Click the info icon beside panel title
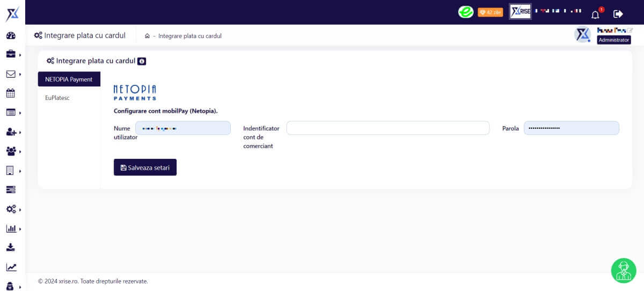 coord(142,61)
